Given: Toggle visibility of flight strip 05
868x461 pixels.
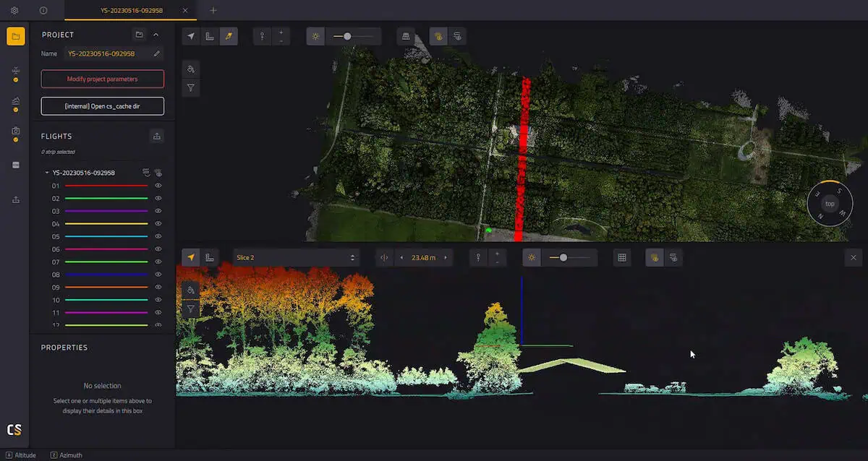Looking at the screenshot, I should [158, 236].
